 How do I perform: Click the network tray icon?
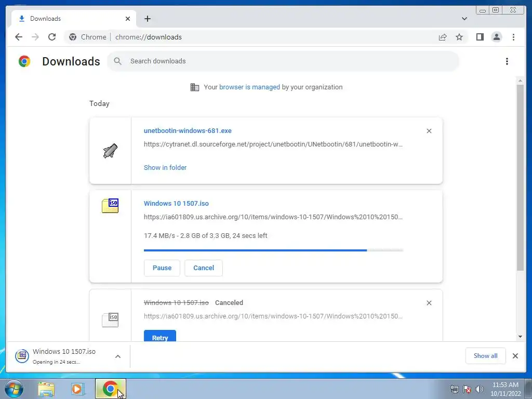[x=454, y=389]
